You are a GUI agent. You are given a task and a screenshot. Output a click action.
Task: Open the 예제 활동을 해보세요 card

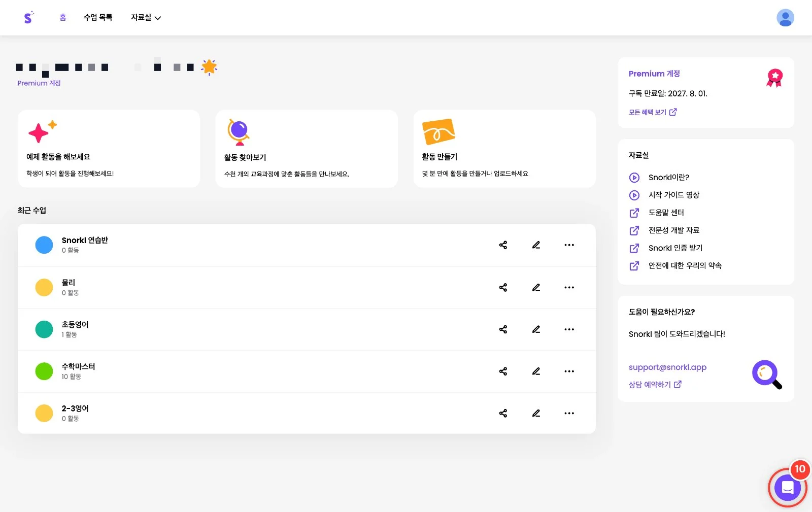[x=109, y=149]
